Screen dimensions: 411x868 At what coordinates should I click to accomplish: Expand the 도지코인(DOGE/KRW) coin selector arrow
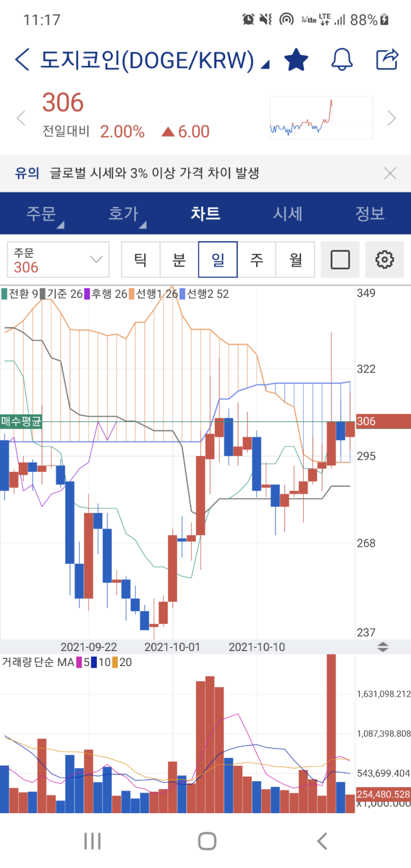point(265,65)
